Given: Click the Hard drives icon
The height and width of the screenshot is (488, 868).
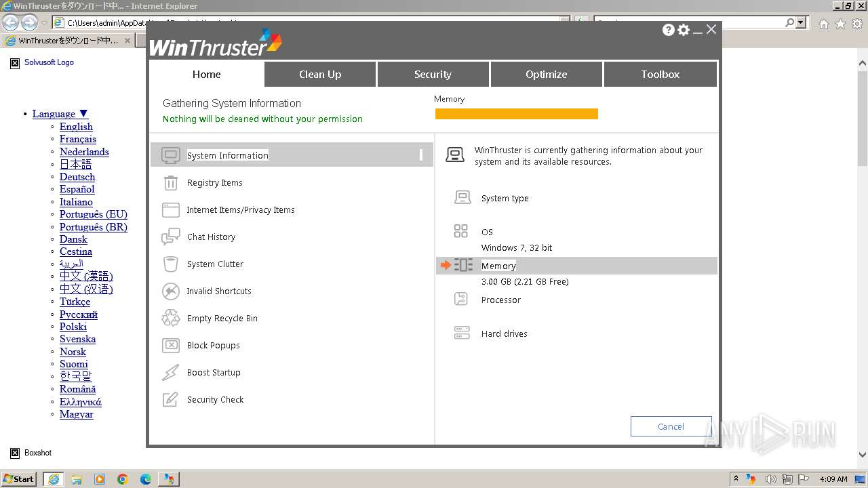Looking at the screenshot, I should pyautogui.click(x=462, y=333).
